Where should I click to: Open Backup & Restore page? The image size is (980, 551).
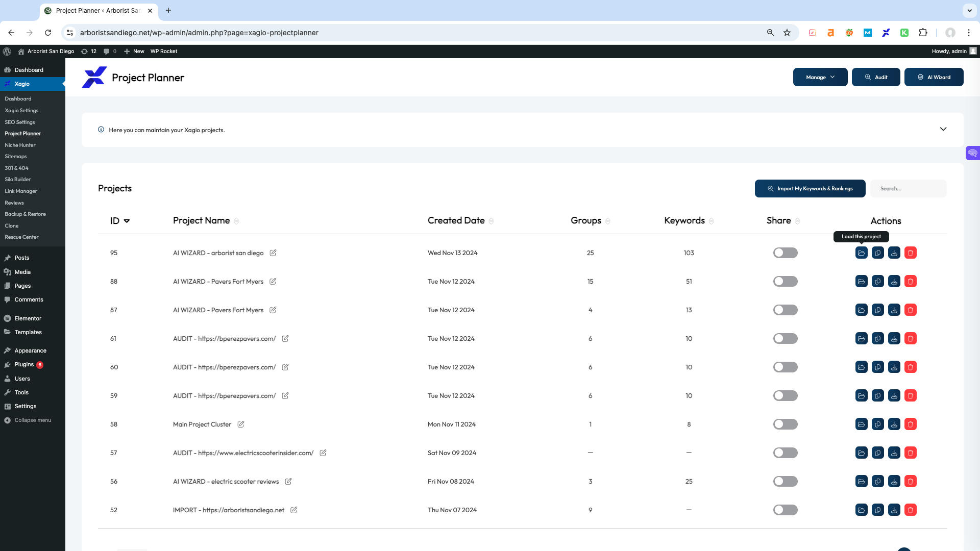click(x=25, y=214)
